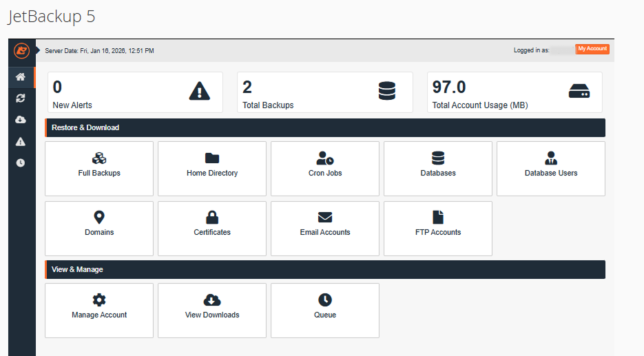Select the Restore refresh-arrows sidebar icon
The width and height of the screenshot is (644, 356).
[21, 98]
